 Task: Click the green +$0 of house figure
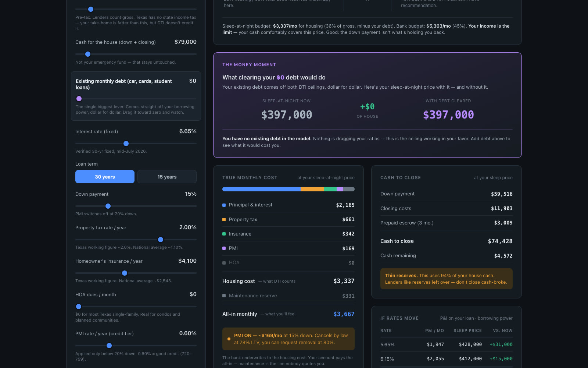(367, 107)
